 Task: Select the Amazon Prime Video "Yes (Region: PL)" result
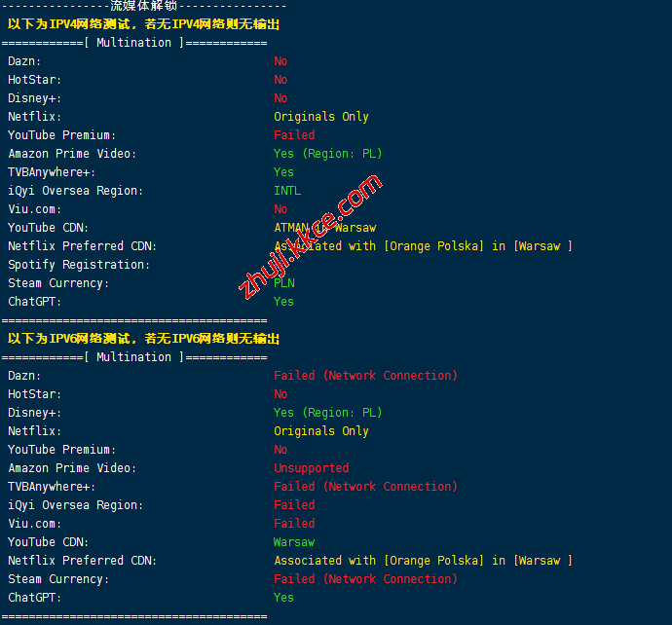[327, 154]
